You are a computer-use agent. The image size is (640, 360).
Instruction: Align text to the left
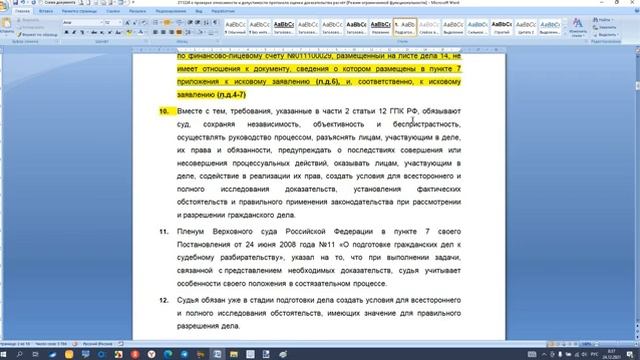[x=155, y=32]
